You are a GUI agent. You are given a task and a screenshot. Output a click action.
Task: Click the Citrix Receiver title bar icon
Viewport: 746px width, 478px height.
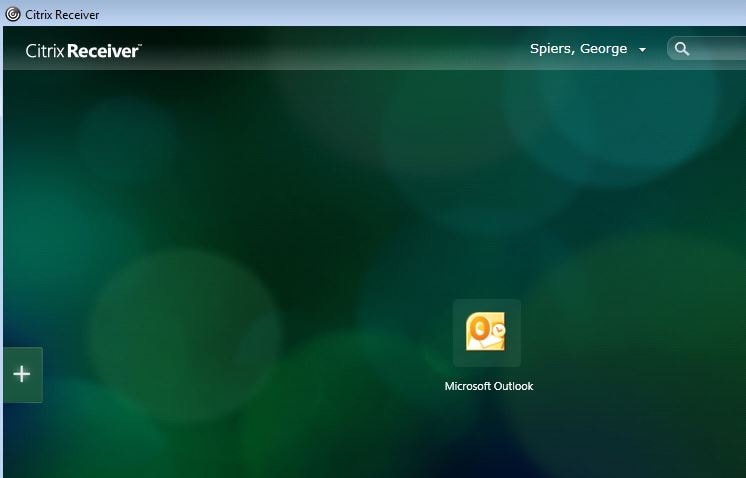pos(13,14)
